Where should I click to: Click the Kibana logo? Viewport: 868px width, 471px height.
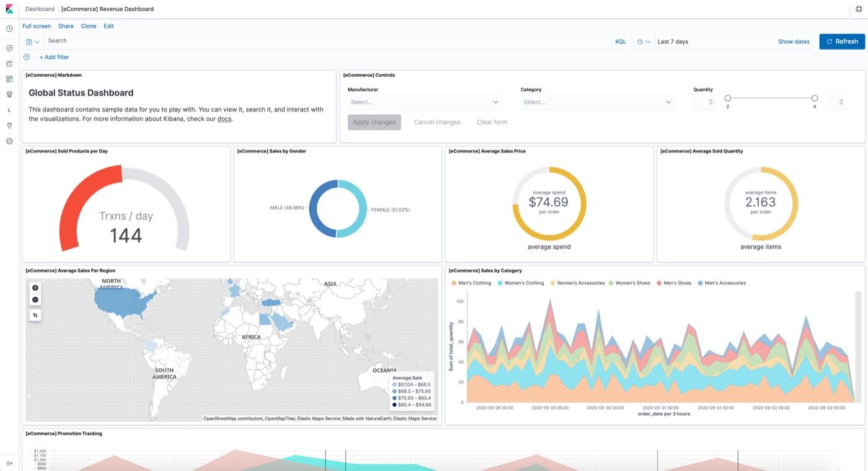click(x=9, y=9)
